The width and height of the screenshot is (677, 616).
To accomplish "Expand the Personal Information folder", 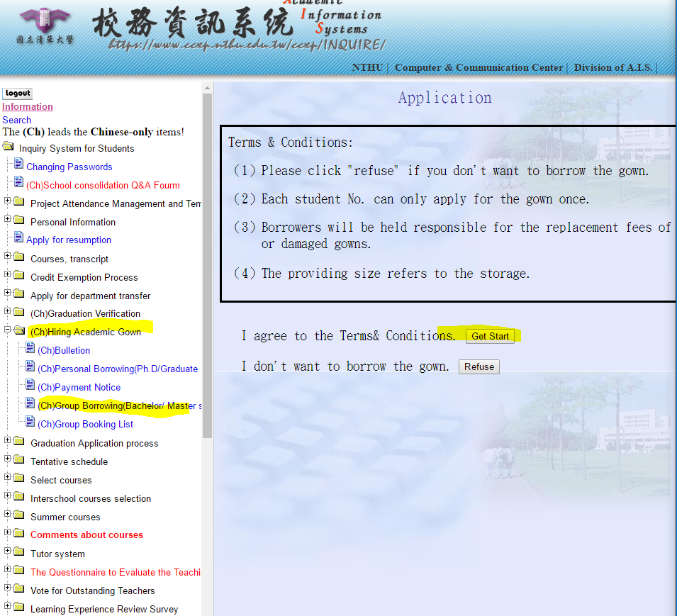I will coord(8,220).
